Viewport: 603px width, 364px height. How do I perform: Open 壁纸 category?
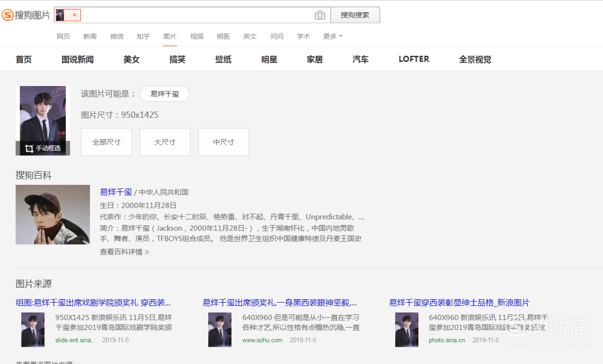coord(223,59)
